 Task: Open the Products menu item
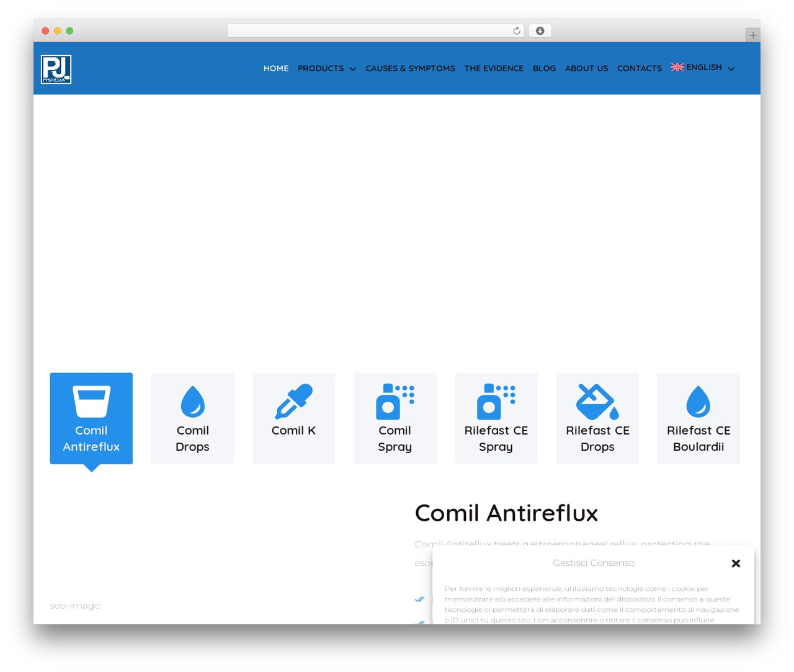point(321,68)
